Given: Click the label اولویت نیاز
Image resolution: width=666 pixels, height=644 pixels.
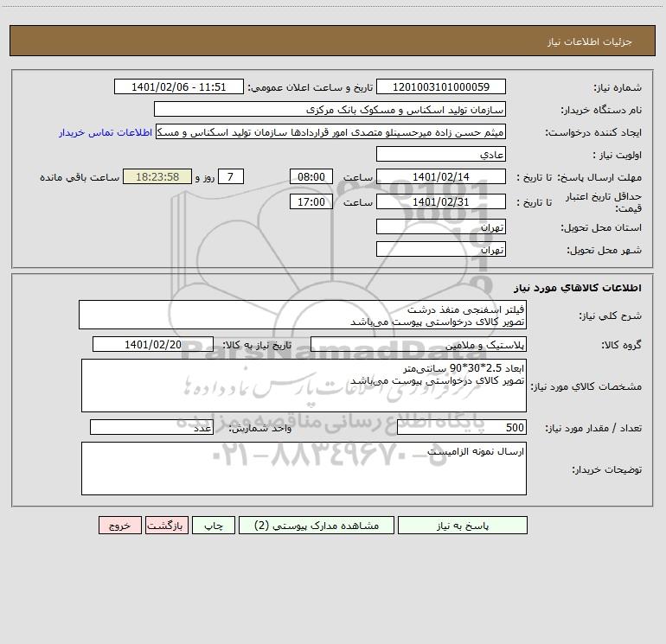Looking at the screenshot, I should coord(618,156).
